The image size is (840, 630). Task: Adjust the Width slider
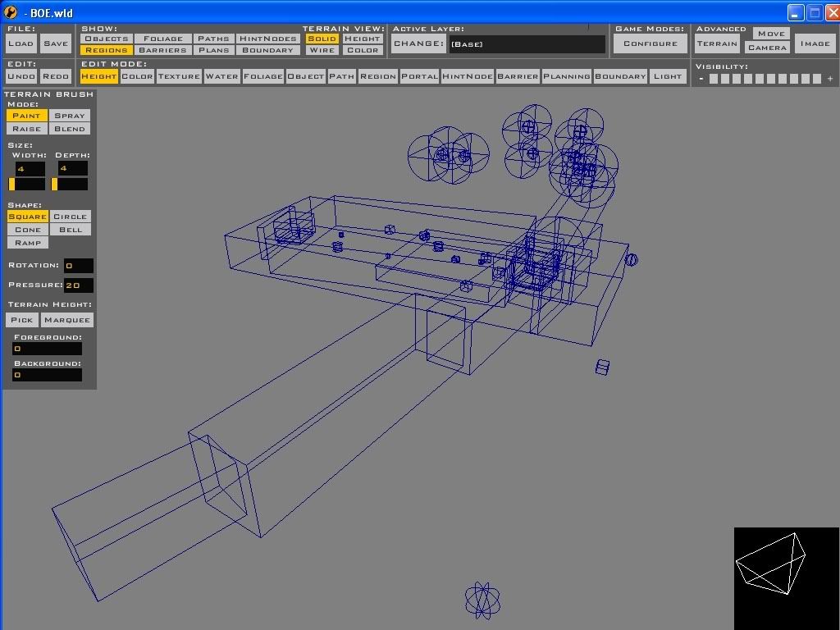[27, 185]
